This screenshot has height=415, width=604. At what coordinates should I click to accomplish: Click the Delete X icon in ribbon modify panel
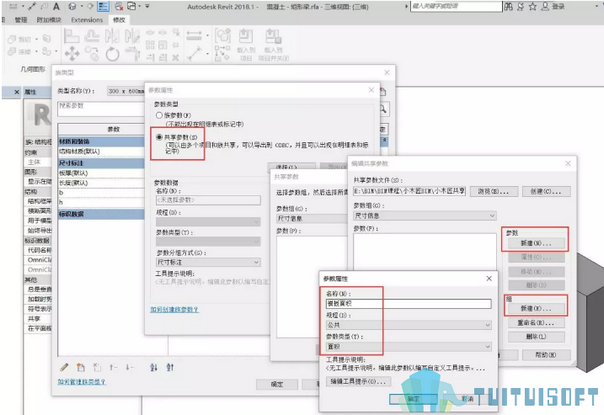click(x=176, y=57)
